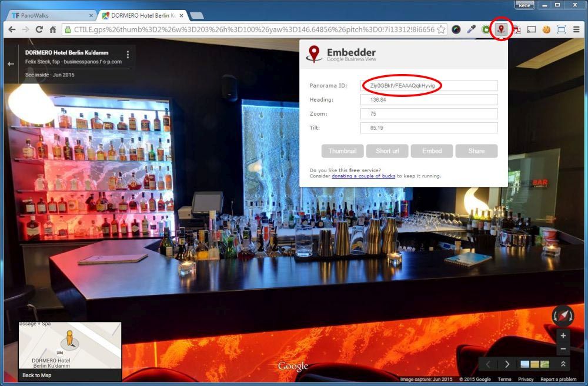Go back using the Street View arrow
588x386 pixels.
(x=11, y=63)
